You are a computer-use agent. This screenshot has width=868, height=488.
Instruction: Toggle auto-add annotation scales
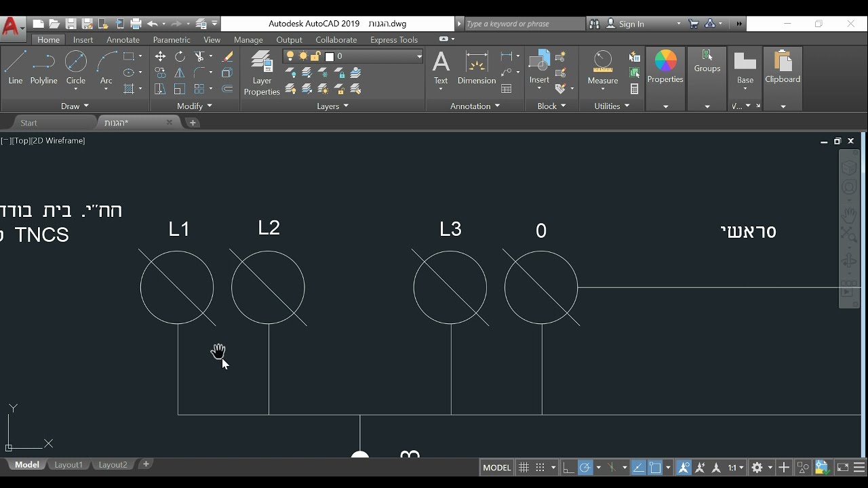click(x=700, y=468)
